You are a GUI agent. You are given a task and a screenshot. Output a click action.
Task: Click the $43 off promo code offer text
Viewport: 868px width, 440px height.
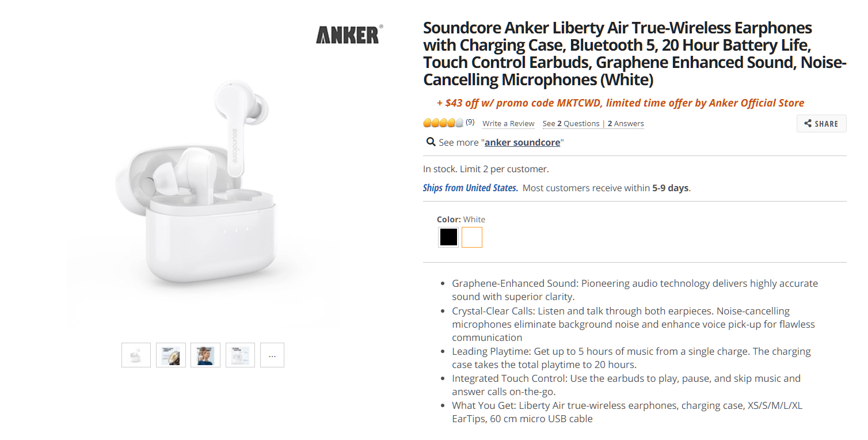pyautogui.click(x=620, y=103)
